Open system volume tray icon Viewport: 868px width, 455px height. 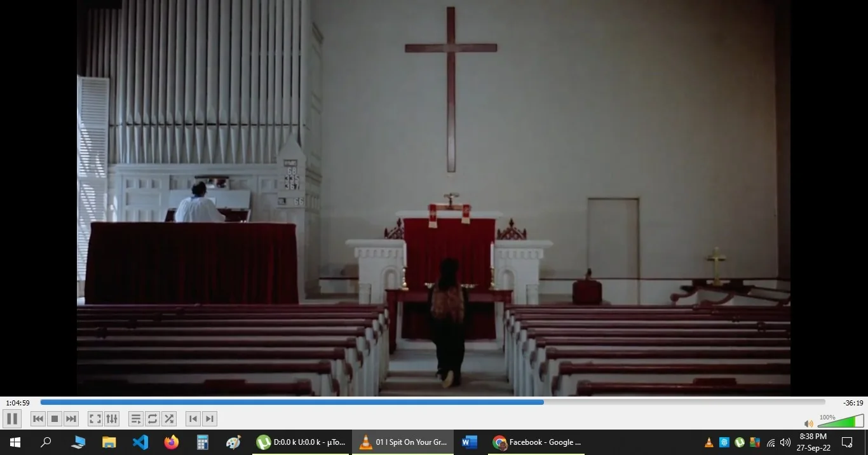(785, 442)
